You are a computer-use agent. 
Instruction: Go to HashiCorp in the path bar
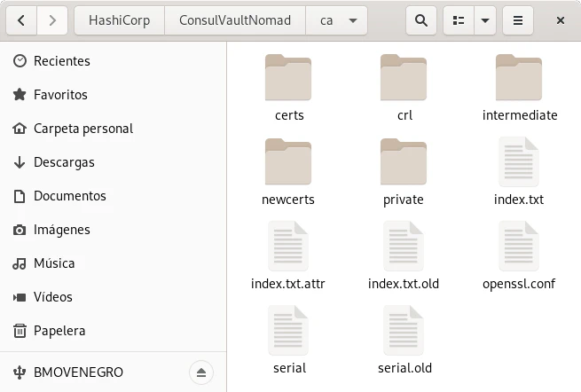(x=118, y=20)
